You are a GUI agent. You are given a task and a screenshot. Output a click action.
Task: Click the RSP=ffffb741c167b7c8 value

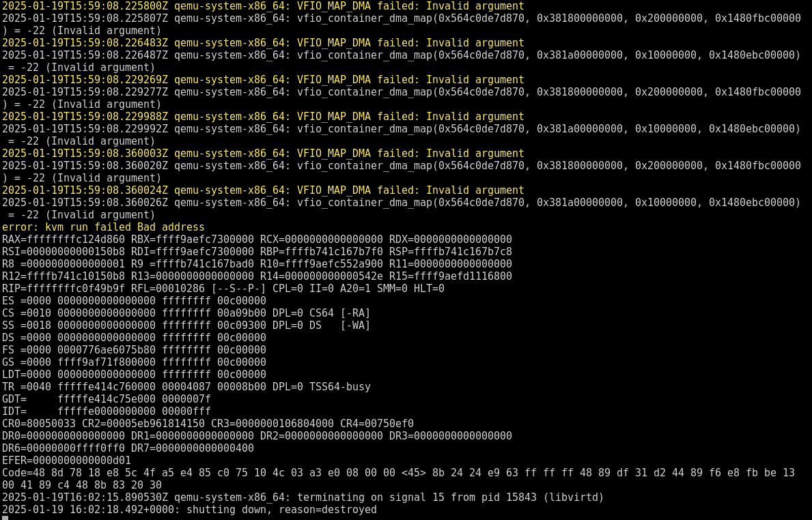point(451,252)
